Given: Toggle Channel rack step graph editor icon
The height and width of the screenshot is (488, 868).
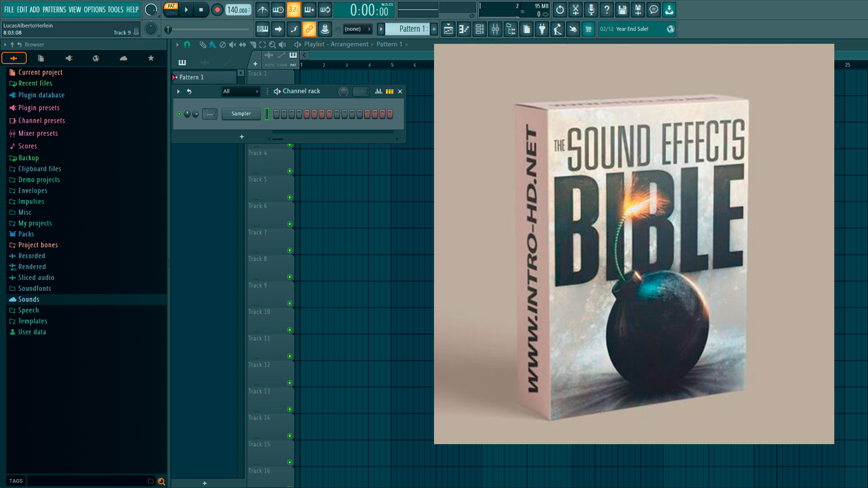Looking at the screenshot, I should point(379,91).
